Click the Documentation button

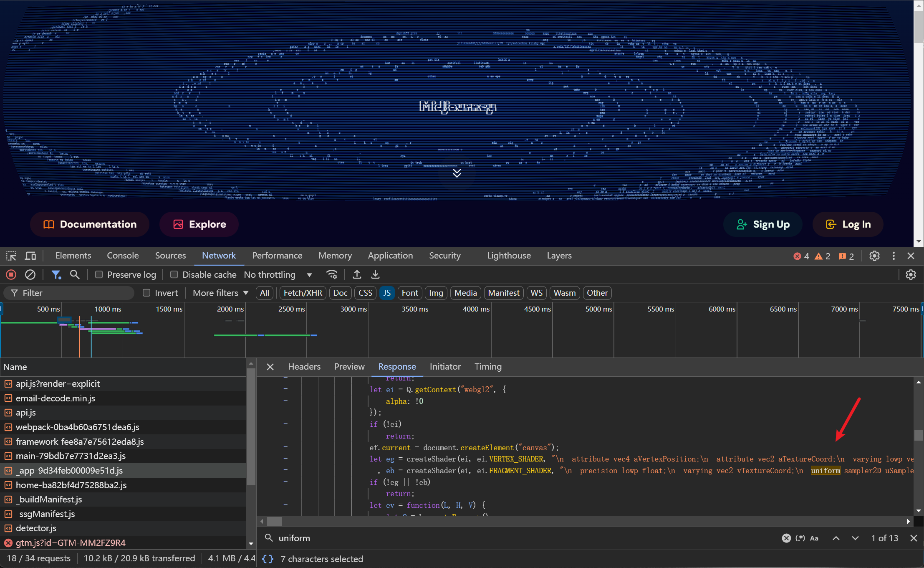(90, 224)
